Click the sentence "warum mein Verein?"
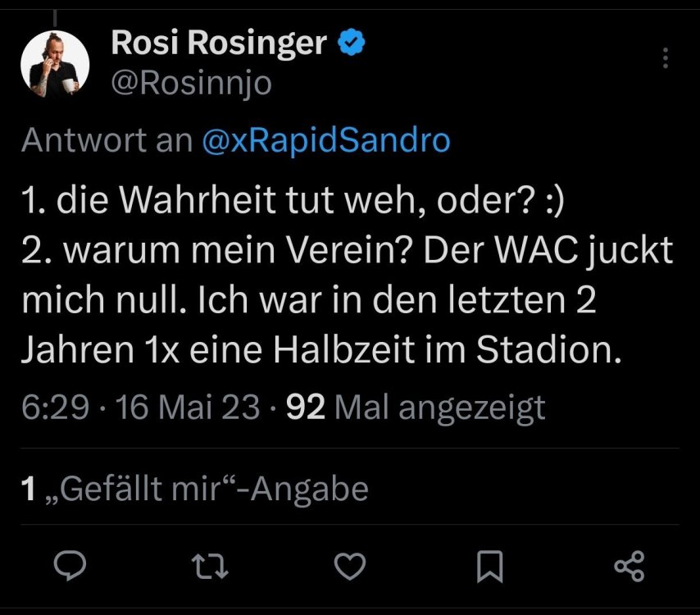Image resolution: width=700 pixels, height=615 pixels. coord(197,252)
